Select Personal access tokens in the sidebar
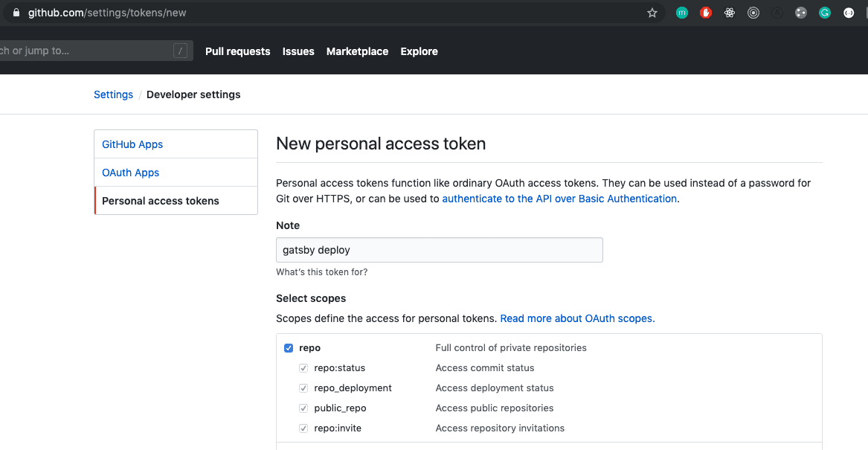The image size is (868, 450). click(x=176, y=201)
